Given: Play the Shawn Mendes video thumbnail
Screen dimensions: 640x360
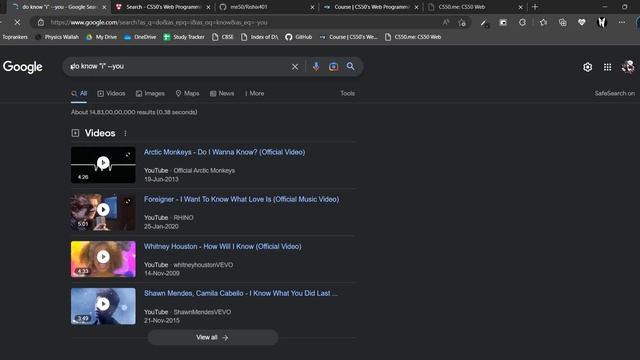Looking at the screenshot, I should pyautogui.click(x=103, y=306).
